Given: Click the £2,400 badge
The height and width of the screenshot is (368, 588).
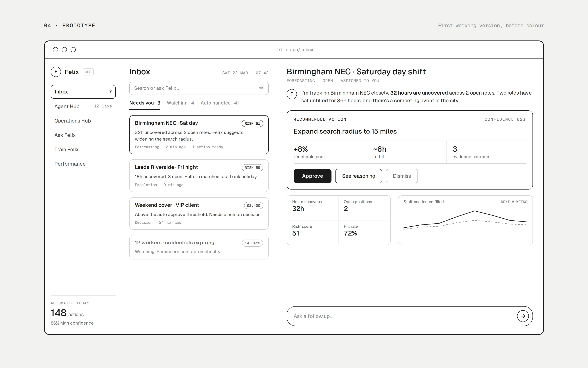Looking at the screenshot, I should pyautogui.click(x=253, y=205).
